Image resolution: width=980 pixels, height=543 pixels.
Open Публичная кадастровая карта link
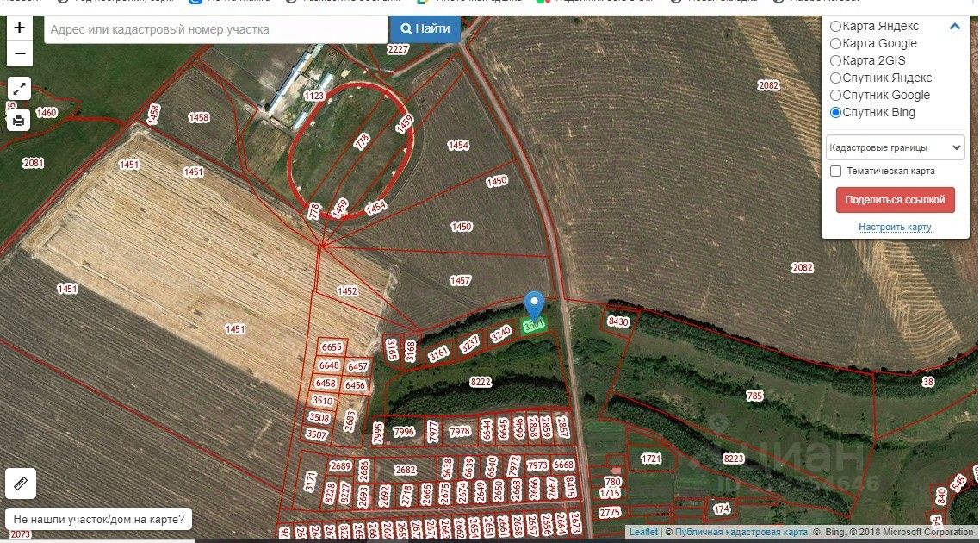[x=741, y=532]
